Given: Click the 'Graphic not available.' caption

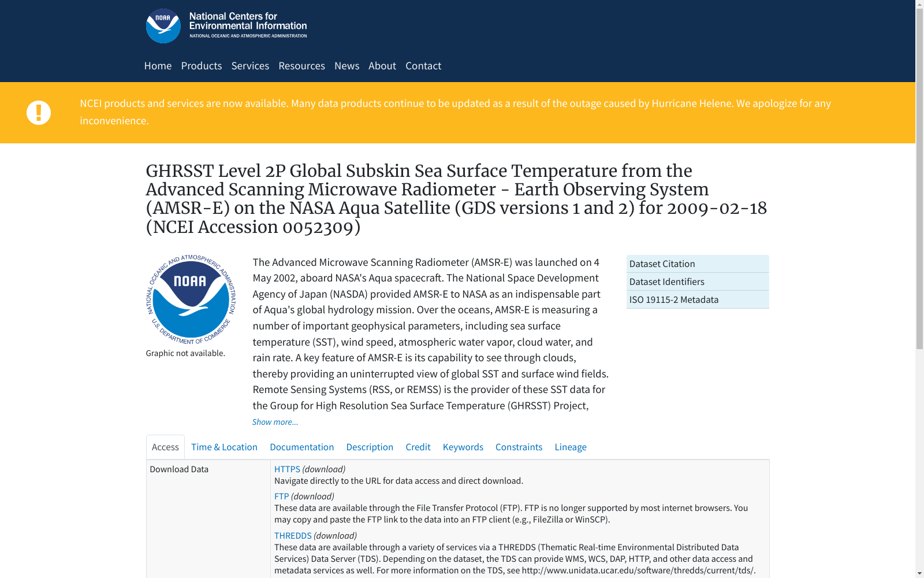Looking at the screenshot, I should 185,353.
